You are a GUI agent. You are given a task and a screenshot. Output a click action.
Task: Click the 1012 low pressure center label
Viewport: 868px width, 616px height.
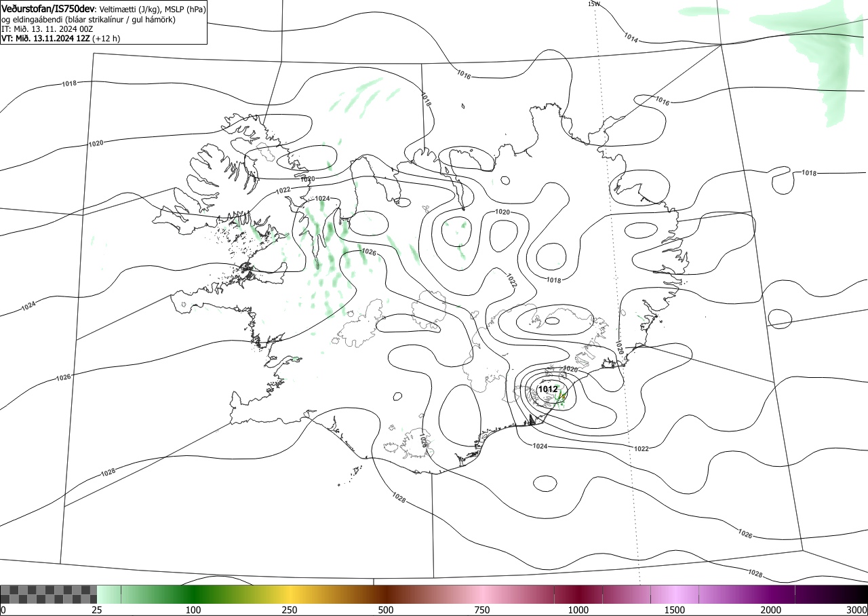click(547, 389)
